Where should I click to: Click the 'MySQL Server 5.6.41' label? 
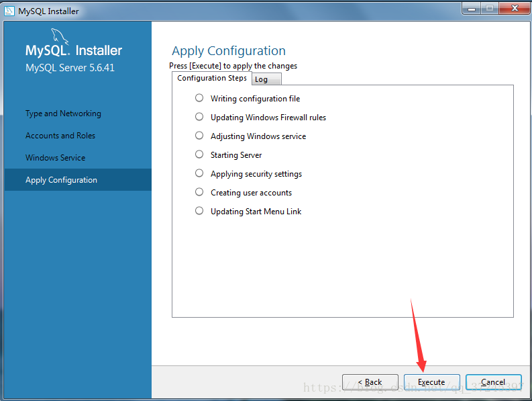(70, 68)
